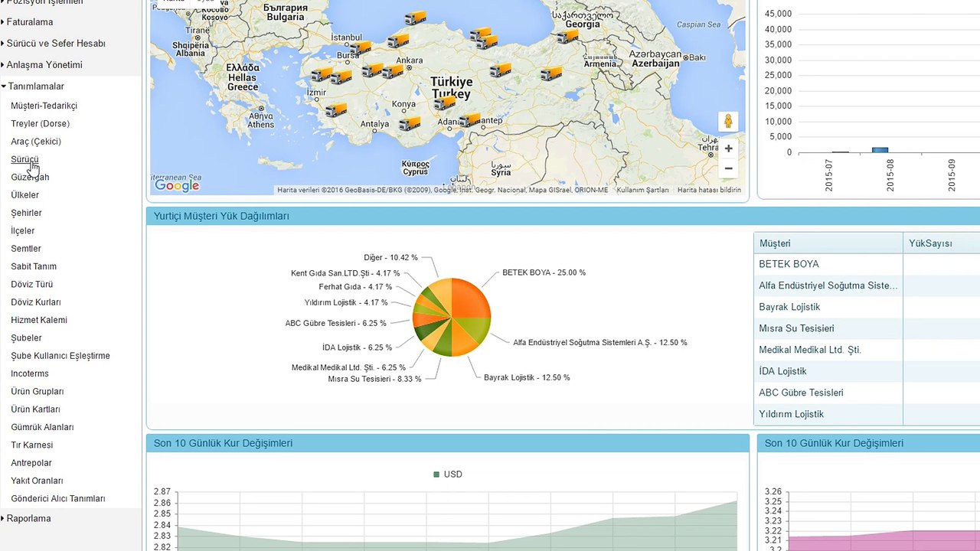Select the Medikal Medikal Ltd. Şti. table row
The image size is (980, 551).
tap(867, 350)
